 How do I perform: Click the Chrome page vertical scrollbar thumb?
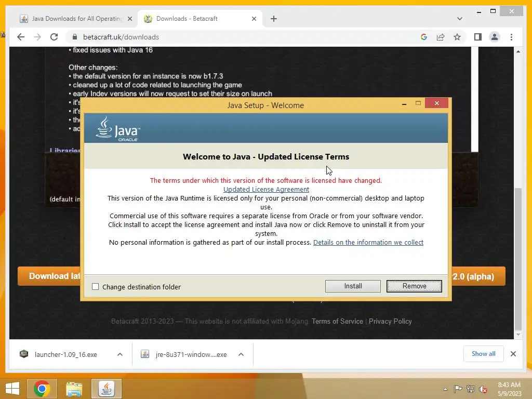[x=518, y=259]
